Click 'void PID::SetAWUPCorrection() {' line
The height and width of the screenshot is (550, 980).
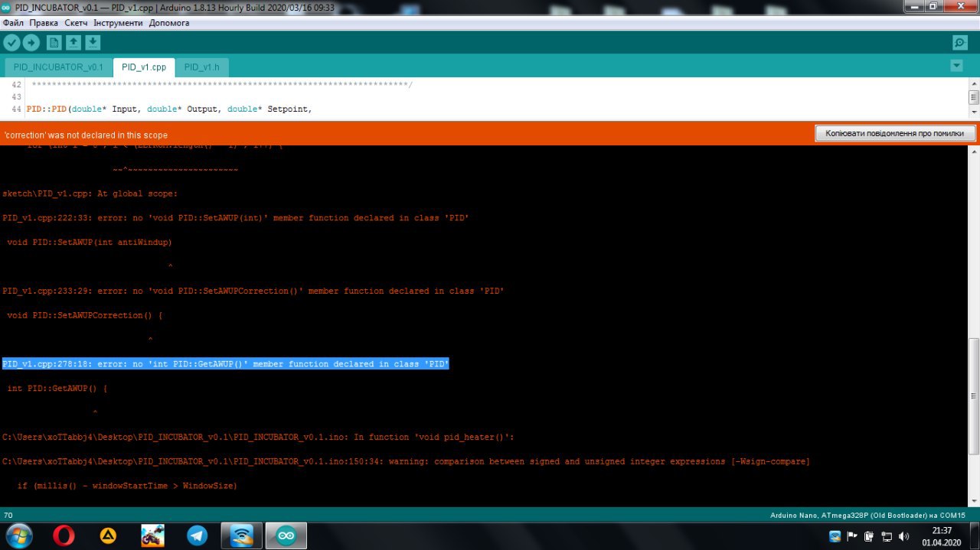84,315
